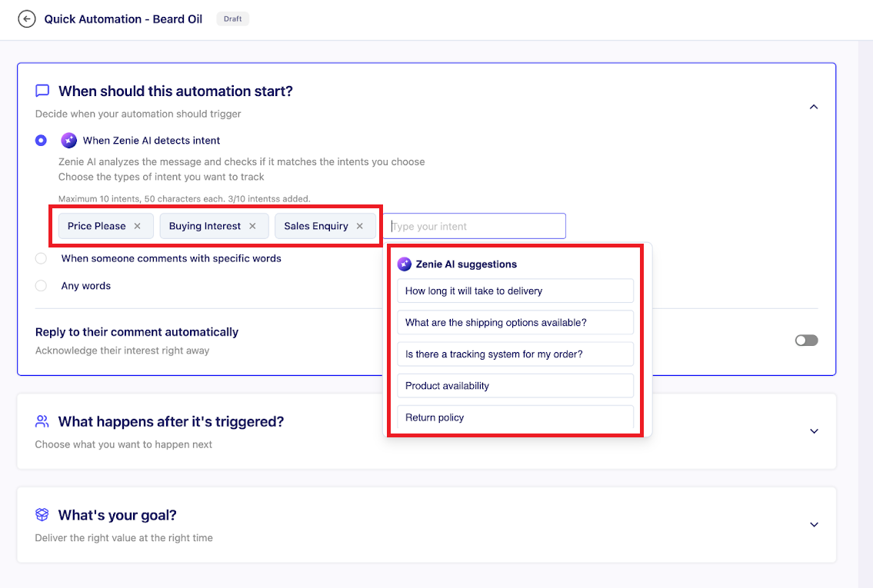873x588 pixels.
Task: Collapse the automation start section chevron
Action: (x=814, y=108)
